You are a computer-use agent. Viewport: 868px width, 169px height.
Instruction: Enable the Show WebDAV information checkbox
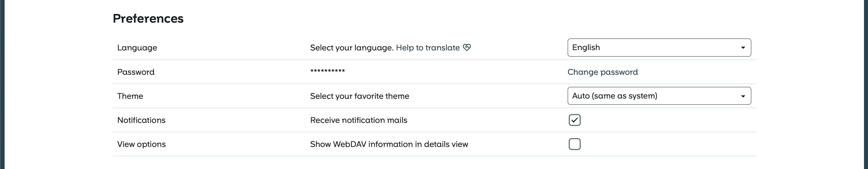(x=574, y=144)
